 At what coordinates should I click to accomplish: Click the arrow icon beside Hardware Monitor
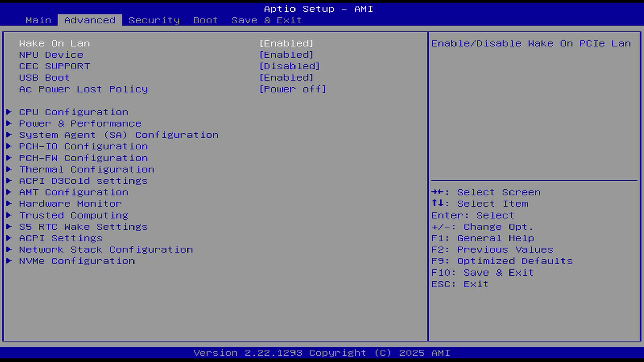[x=9, y=203]
